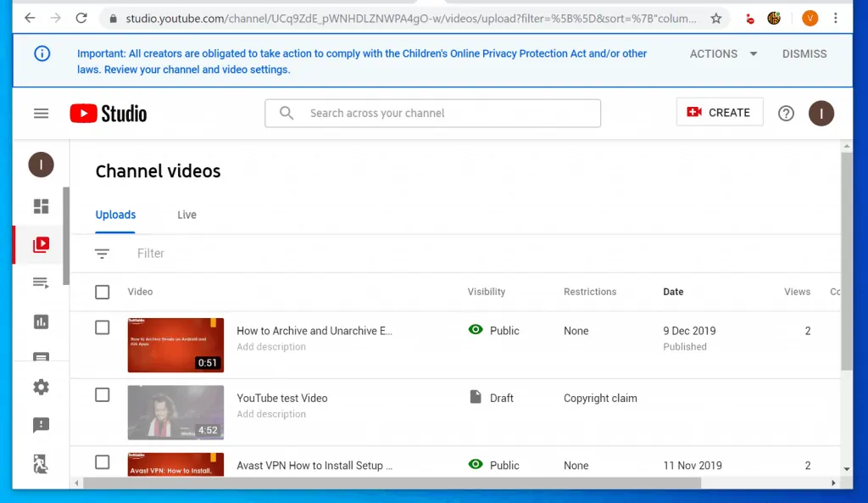
Task: Dismiss the privacy notice banner
Action: click(804, 53)
